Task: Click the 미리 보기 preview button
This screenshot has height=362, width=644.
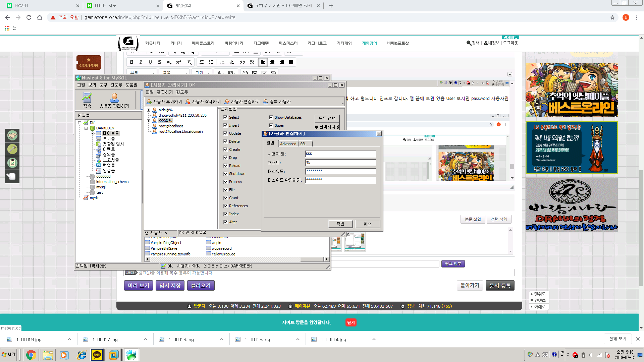Action: (x=139, y=286)
